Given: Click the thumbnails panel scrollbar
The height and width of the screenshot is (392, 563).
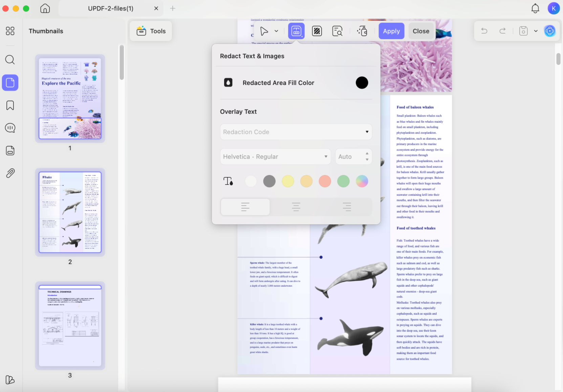Looking at the screenshot, I should (122, 62).
